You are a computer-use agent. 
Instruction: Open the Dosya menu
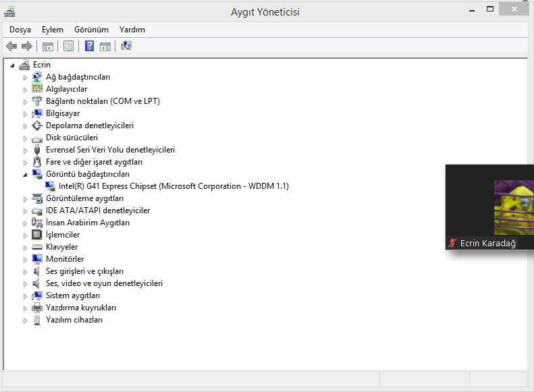click(20, 30)
